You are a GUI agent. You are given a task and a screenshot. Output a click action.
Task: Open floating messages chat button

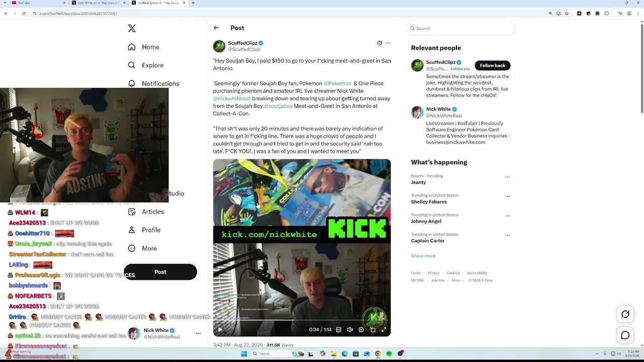(x=625, y=336)
